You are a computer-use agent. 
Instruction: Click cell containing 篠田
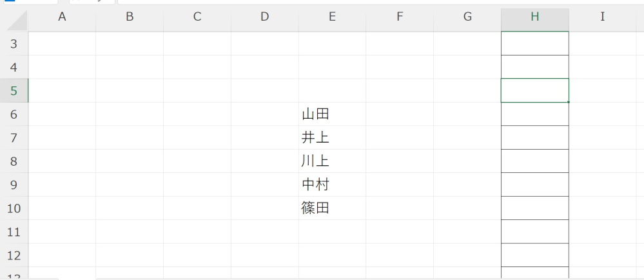pos(332,208)
